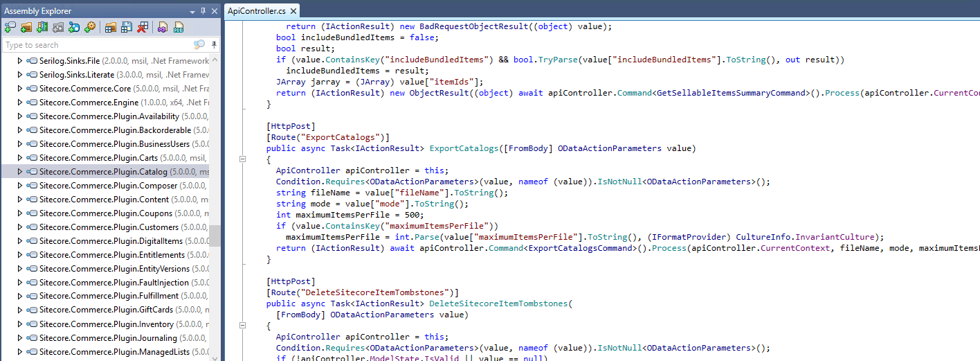
Task: Select Sitecore.Commerce.Plugin.Inventory row text
Action: tap(107, 324)
